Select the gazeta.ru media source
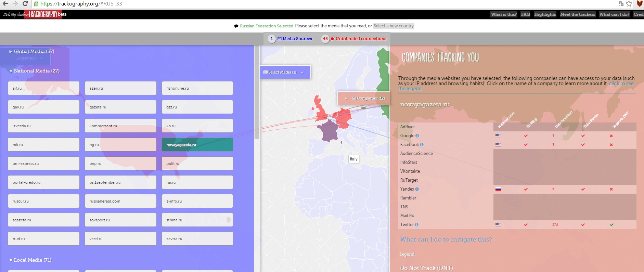The height and width of the screenshot is (272, 644). (x=120, y=107)
